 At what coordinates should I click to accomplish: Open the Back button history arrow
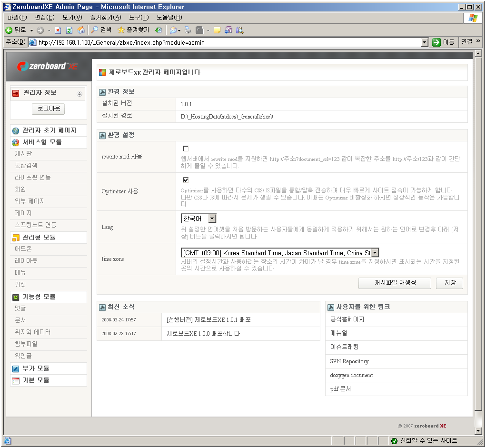31,30
